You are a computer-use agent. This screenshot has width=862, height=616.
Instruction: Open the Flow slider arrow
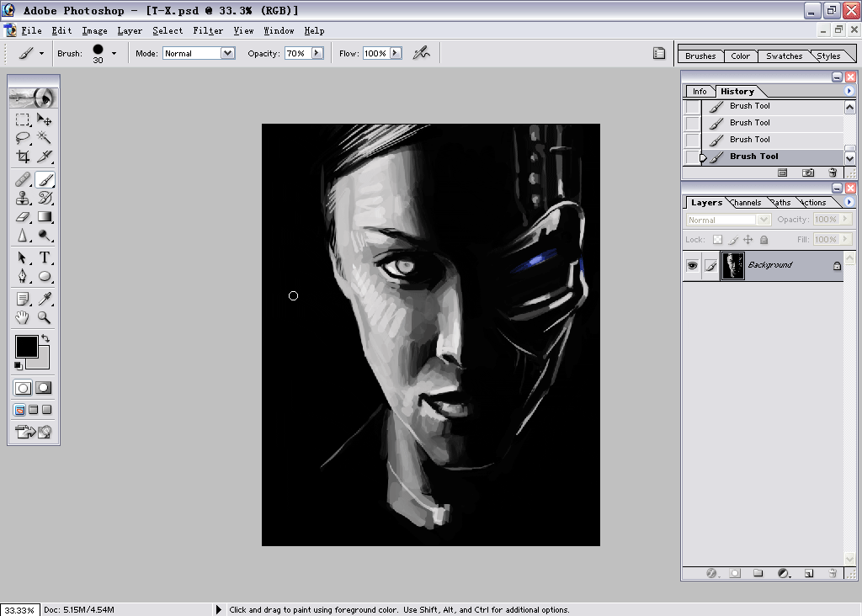coord(396,53)
